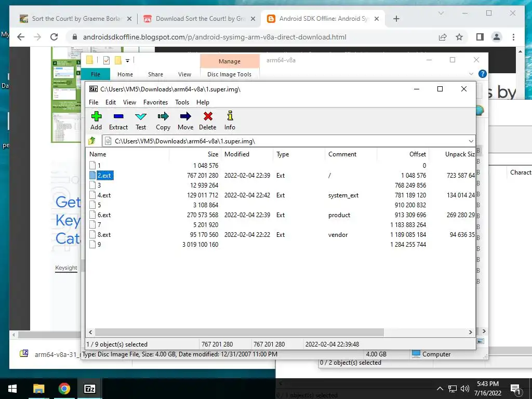532x399 pixels.
Task: Bookmark this page with the star icon
Action: pyautogui.click(x=459, y=37)
